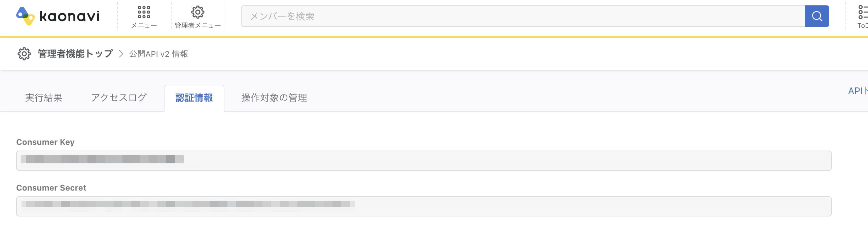
Task: Open the ToDo list icon
Action: [862, 12]
